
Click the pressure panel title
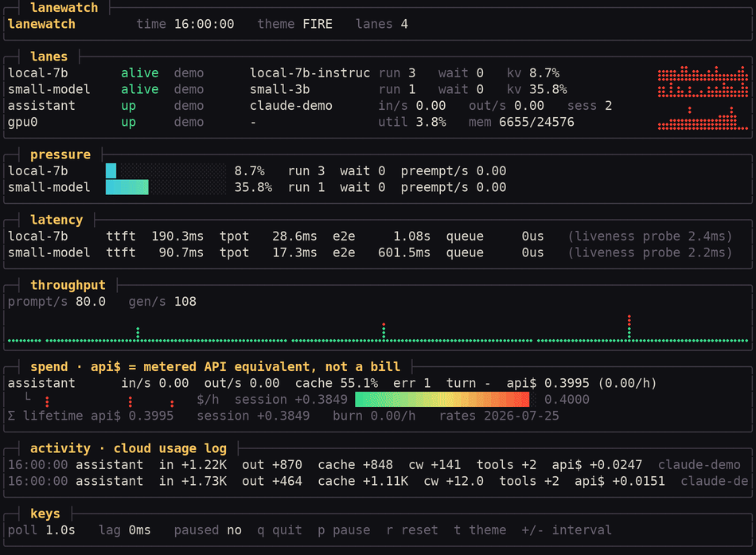(60, 154)
